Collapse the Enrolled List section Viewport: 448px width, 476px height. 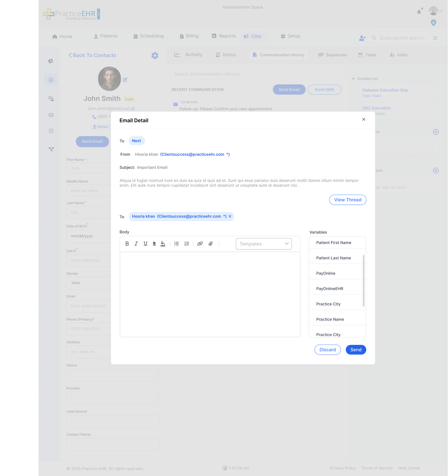[x=353, y=79]
